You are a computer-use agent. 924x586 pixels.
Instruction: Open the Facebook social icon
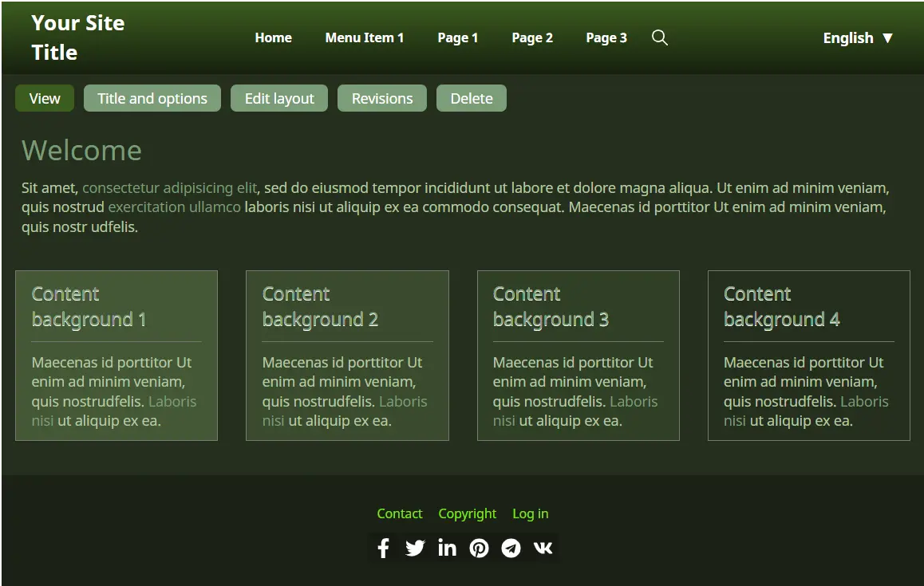tap(383, 548)
